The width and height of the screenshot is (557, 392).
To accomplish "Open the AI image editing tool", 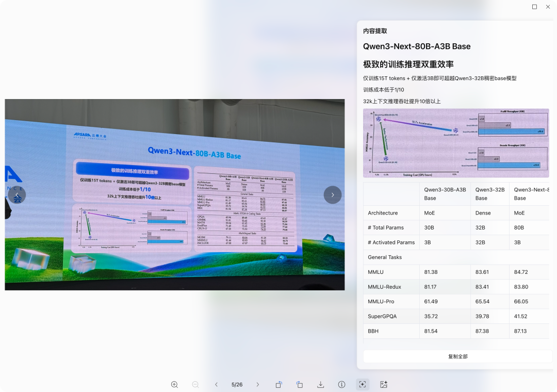I will [383, 384].
